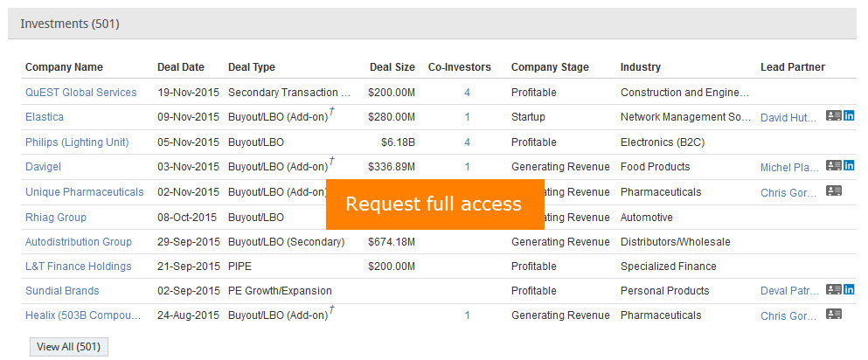This screenshot has width=868, height=360.
Task: Open Autodistribution Group company link
Action: tap(79, 242)
